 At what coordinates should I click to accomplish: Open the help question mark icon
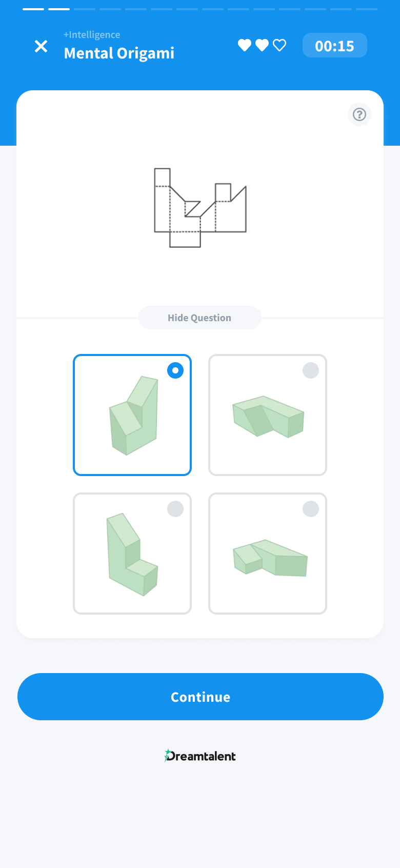[359, 114]
